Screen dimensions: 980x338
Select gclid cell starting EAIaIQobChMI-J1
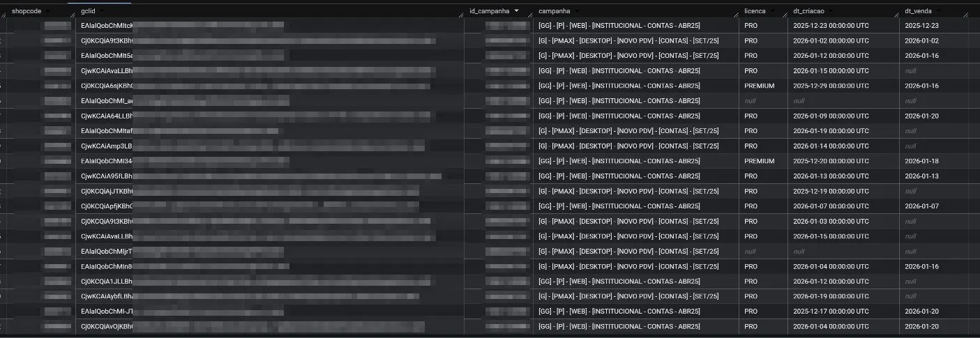click(270, 312)
